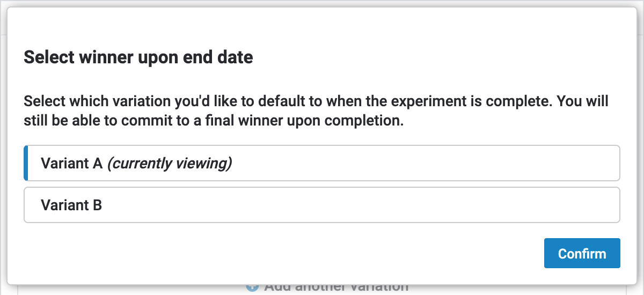Viewport: 644px width, 295px height.
Task: Select Variant A as the default winner
Action: [x=322, y=163]
